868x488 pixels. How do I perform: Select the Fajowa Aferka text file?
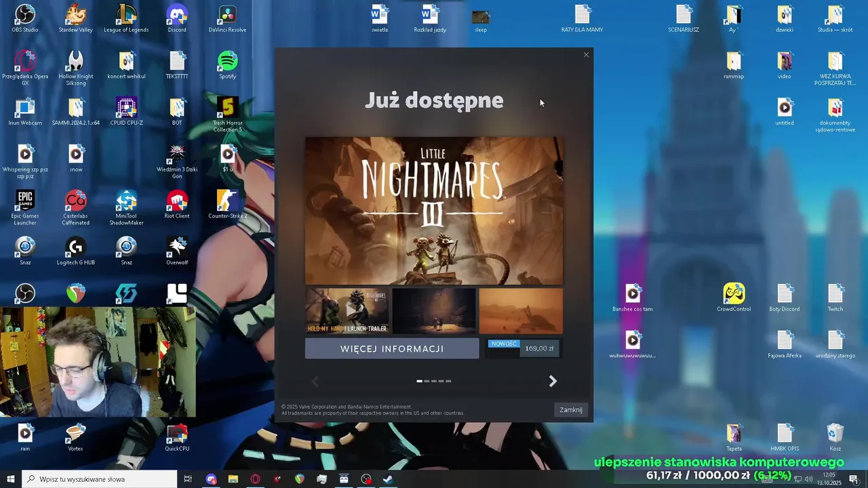[x=785, y=344]
